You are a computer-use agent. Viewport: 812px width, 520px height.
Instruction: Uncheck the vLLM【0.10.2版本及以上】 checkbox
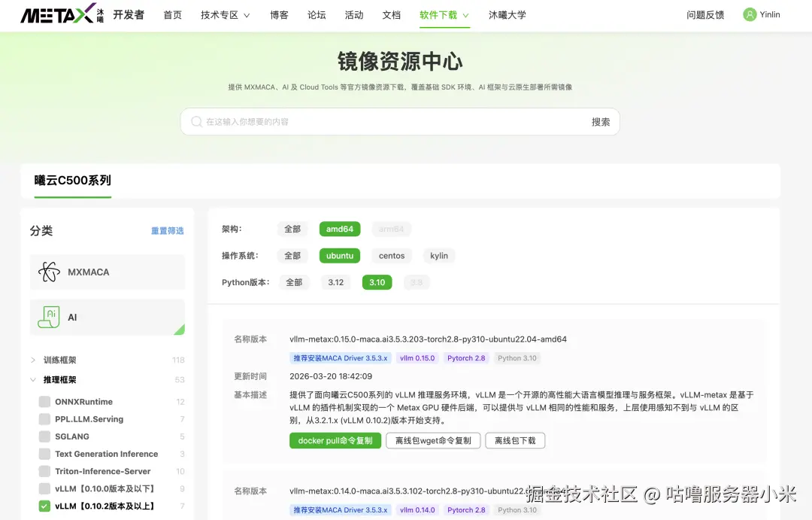(44, 506)
